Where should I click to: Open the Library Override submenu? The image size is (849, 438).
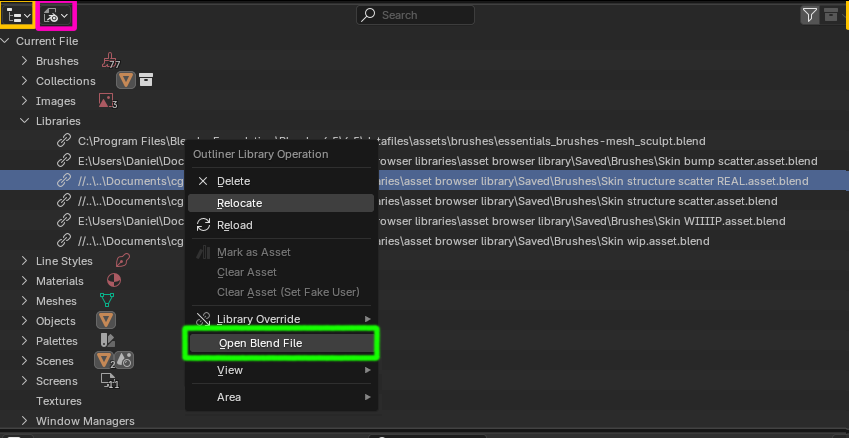(281, 319)
